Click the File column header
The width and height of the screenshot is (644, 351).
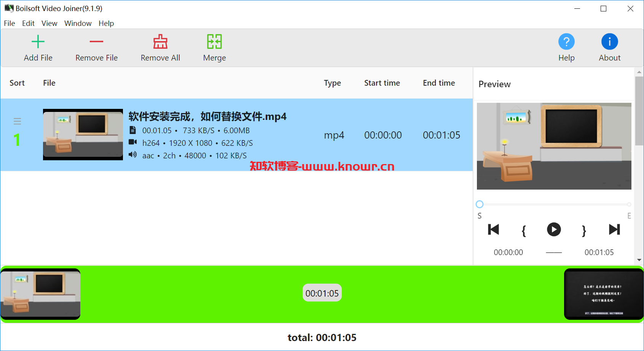49,83
